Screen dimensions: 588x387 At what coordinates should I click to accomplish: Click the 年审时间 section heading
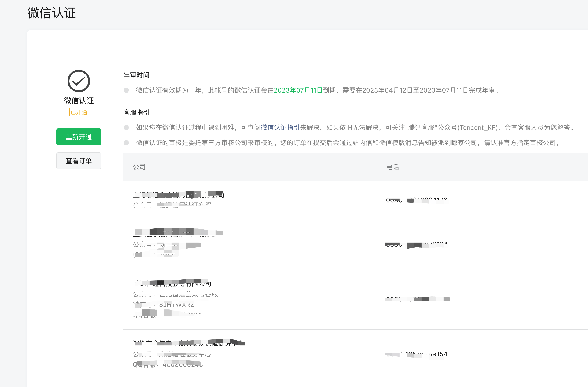pyautogui.click(x=136, y=75)
